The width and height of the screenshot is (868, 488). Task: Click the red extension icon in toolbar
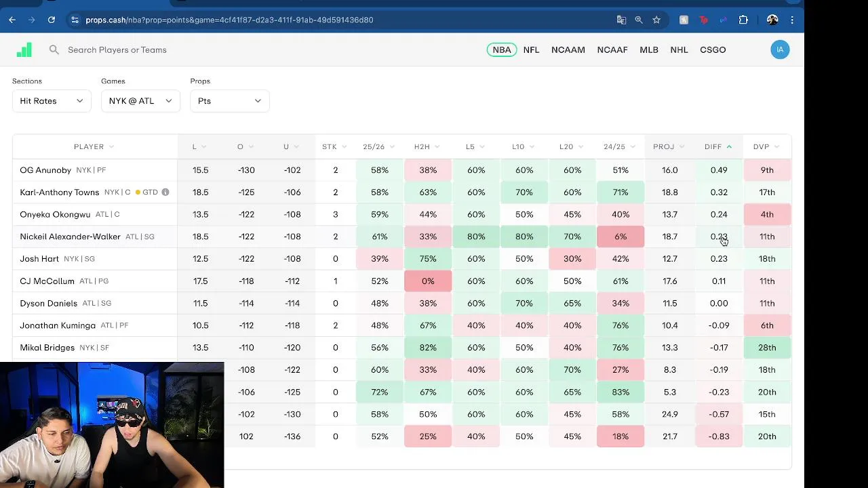tap(703, 20)
